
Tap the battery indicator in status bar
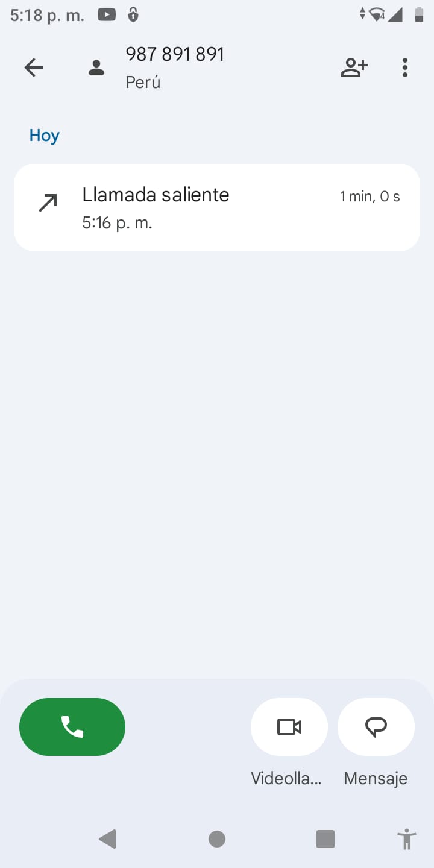pyautogui.click(x=419, y=15)
